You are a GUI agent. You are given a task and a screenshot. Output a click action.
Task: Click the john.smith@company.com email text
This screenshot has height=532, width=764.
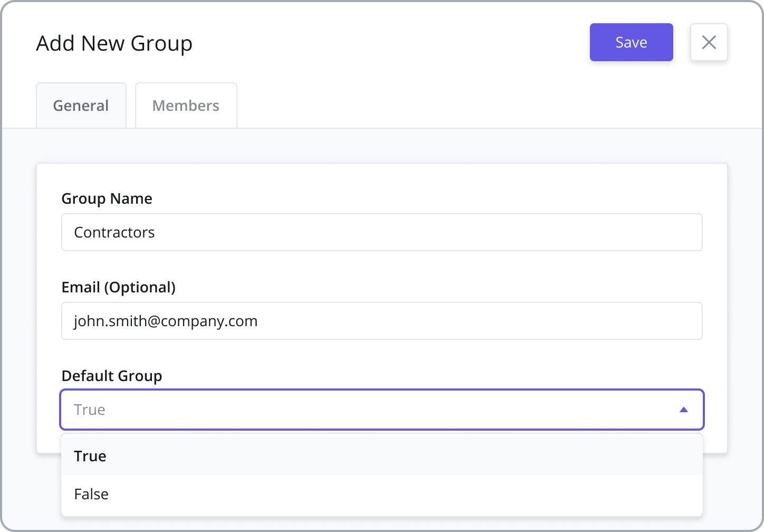point(165,321)
